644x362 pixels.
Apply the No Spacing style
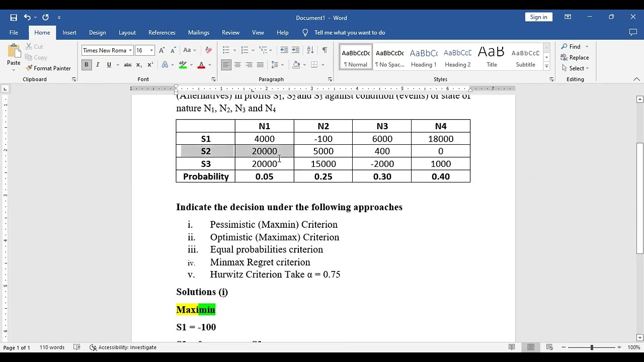[390, 57]
